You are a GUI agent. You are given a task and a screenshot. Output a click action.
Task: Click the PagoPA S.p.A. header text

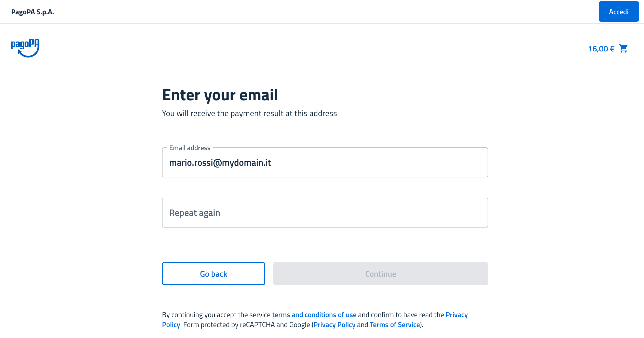(x=33, y=12)
